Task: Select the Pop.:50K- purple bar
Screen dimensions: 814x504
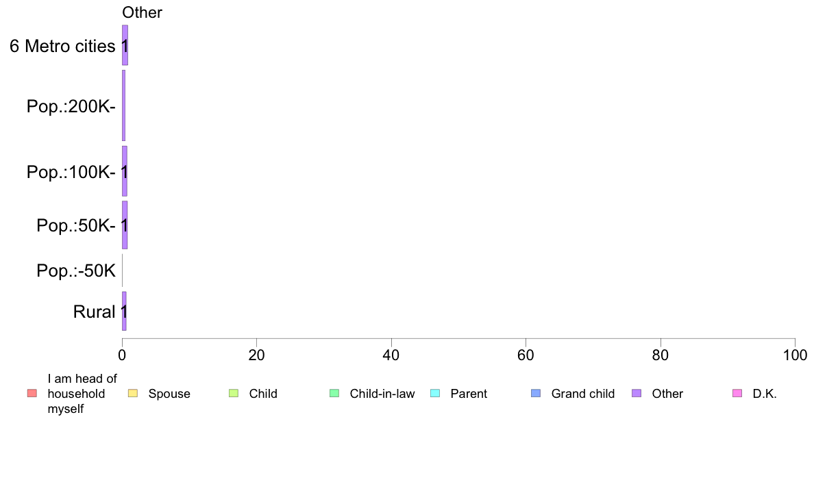Action: [x=125, y=225]
